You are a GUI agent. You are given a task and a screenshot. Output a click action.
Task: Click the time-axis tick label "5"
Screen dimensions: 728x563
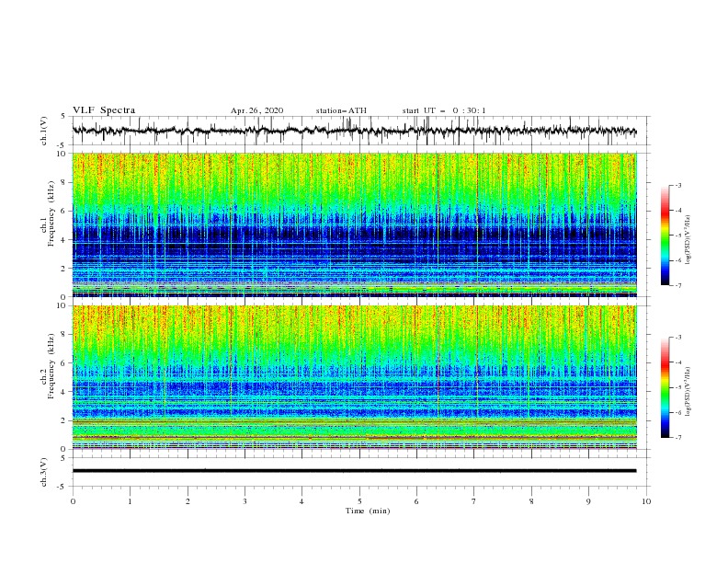click(359, 501)
